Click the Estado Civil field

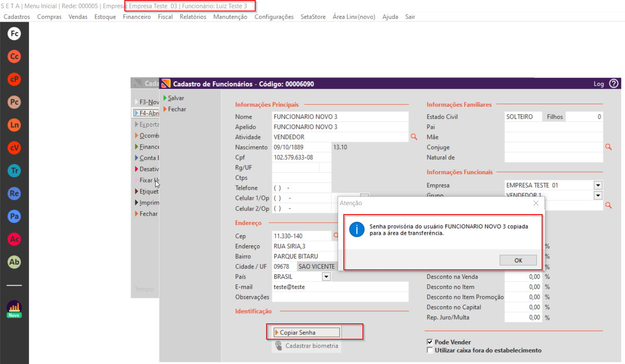tap(523, 117)
